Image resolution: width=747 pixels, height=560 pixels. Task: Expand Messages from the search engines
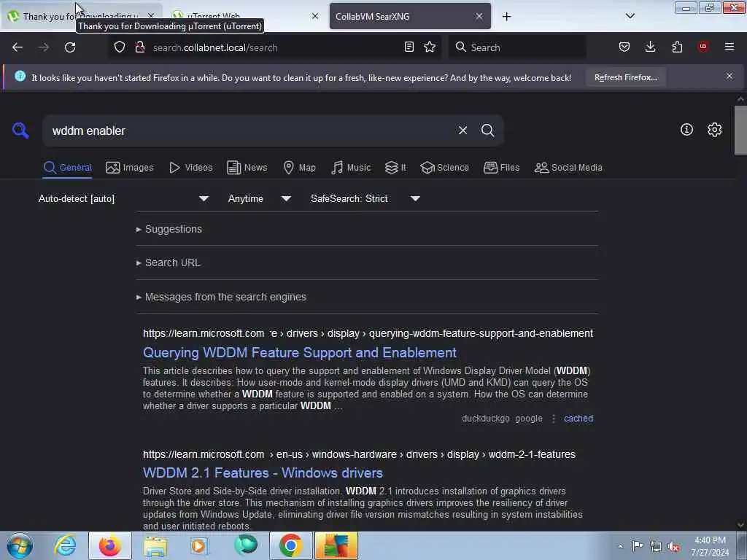coord(222,297)
